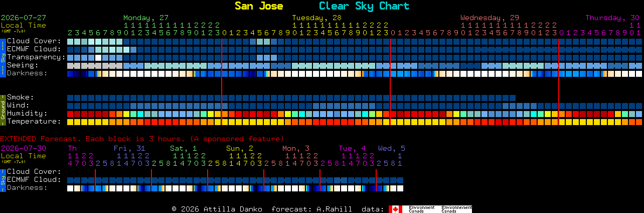The image size is (644, 213).
Task: Click the EXTENDED Forecast sponsored feature text
Action: (142, 139)
